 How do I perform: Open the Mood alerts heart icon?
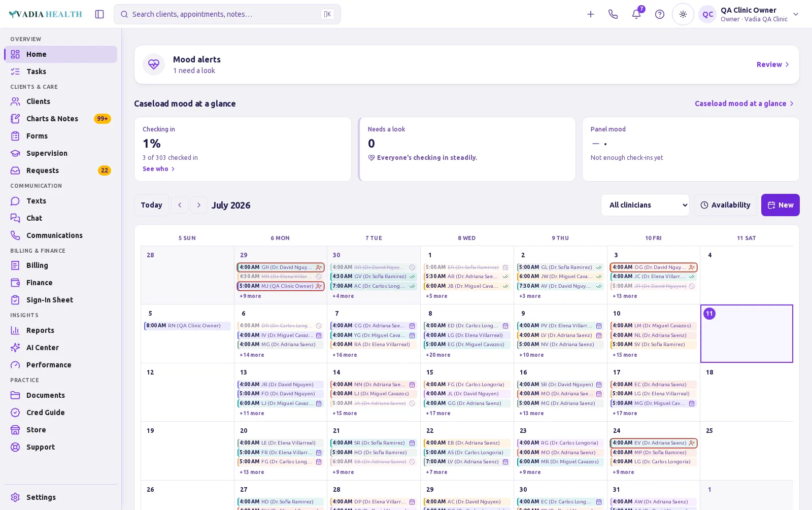154,64
